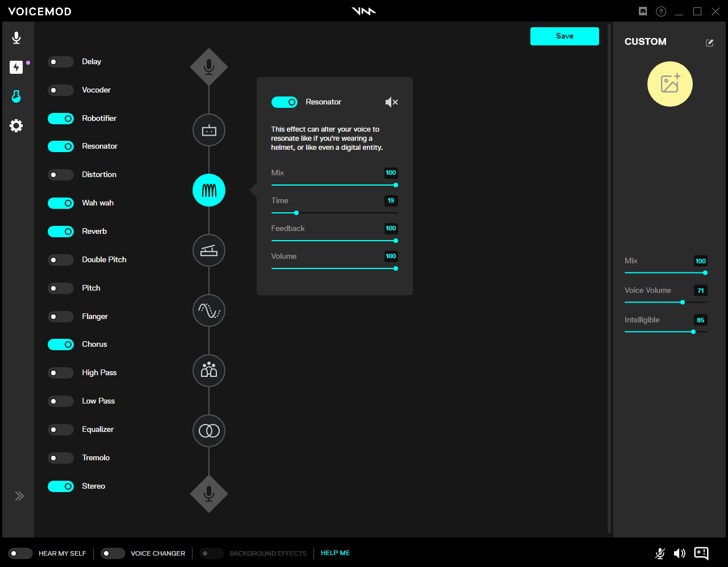Open the voice editing pencil next to CUSTOM
728x567 pixels.
point(709,42)
